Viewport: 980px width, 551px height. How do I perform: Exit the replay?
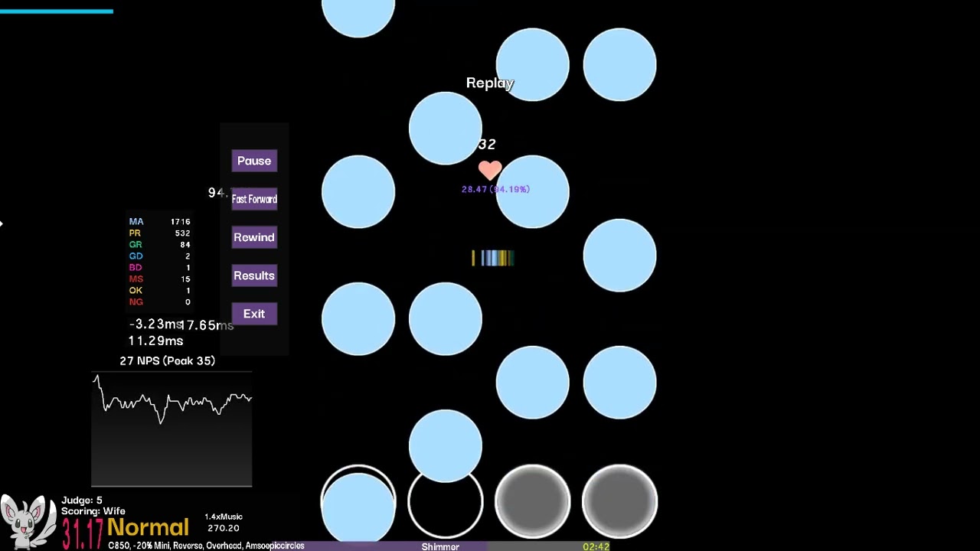click(x=254, y=314)
